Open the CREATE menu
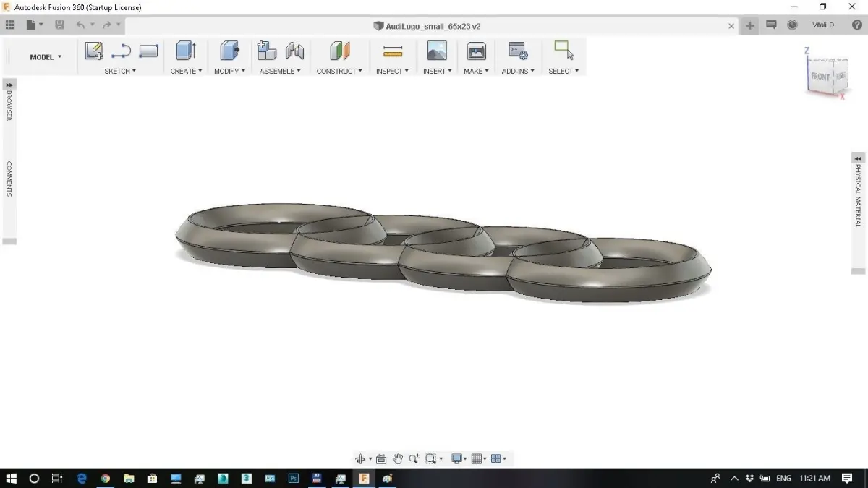Image resolution: width=868 pixels, height=488 pixels. click(x=186, y=71)
